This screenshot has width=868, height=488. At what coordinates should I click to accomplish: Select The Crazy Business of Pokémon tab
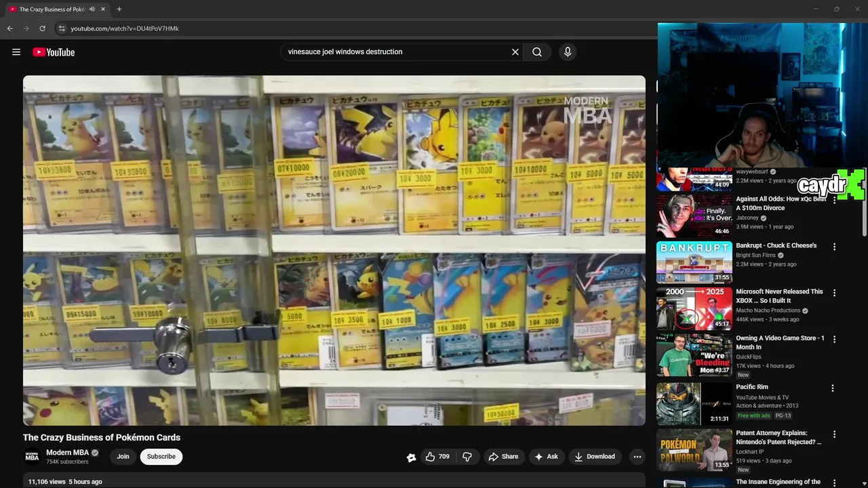[58, 9]
